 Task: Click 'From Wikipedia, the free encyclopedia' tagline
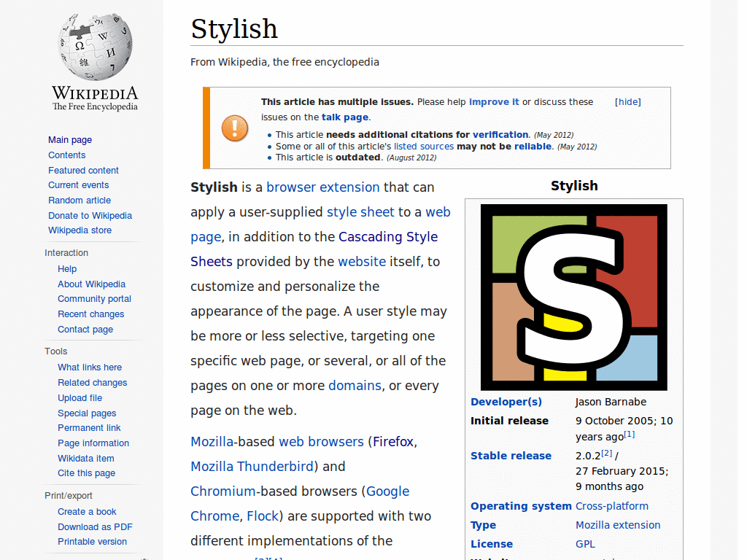tap(285, 63)
